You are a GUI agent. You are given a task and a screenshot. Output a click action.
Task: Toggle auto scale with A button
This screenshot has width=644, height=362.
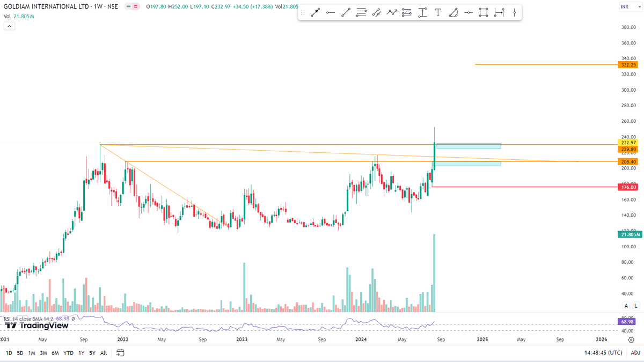click(626, 306)
